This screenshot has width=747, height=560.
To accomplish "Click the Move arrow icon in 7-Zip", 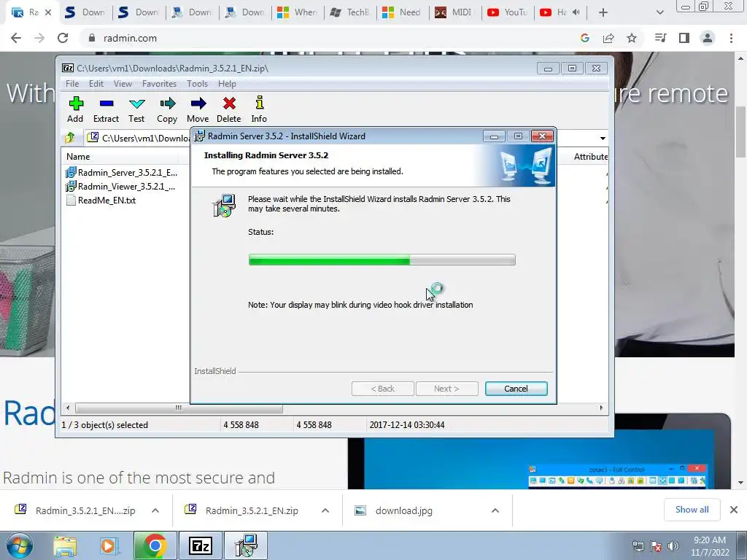I will [198, 109].
